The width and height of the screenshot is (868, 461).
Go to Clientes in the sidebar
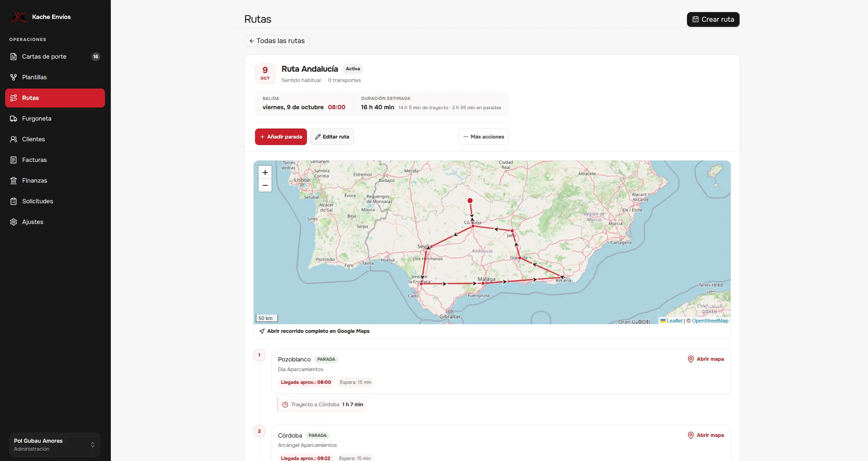click(55, 139)
